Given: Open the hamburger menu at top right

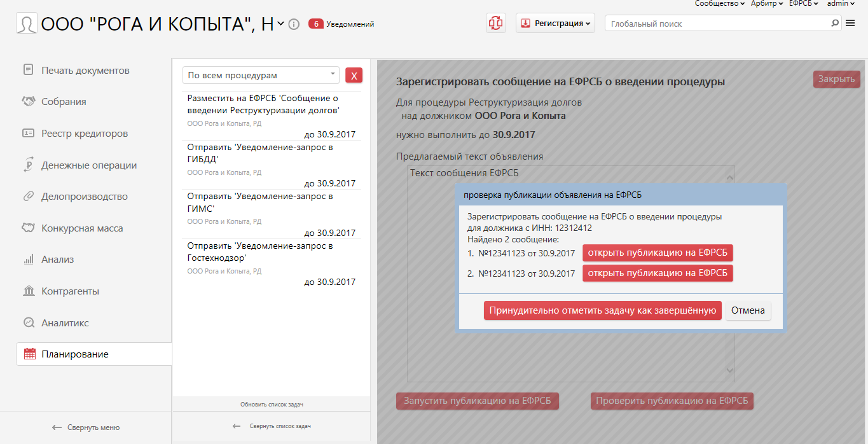Looking at the screenshot, I should pyautogui.click(x=850, y=24).
